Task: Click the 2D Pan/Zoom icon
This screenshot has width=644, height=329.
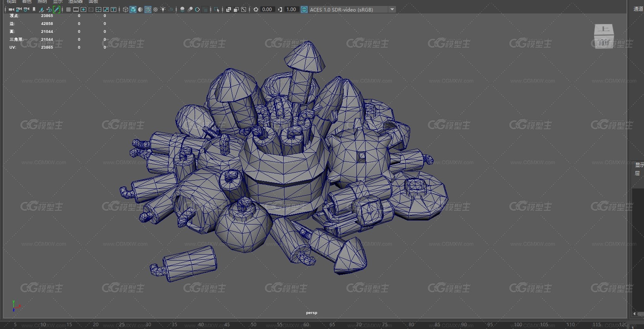Action: point(49,10)
